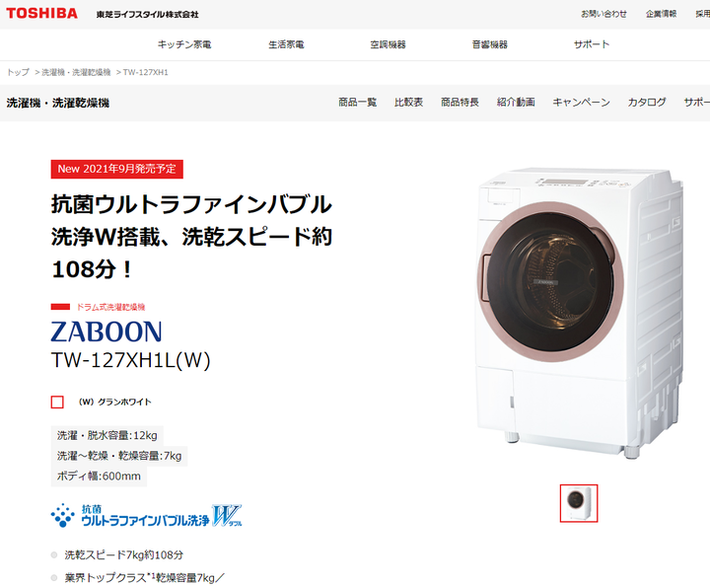Open the 生活家電 menu
This screenshot has height=588, width=710.
(286, 44)
